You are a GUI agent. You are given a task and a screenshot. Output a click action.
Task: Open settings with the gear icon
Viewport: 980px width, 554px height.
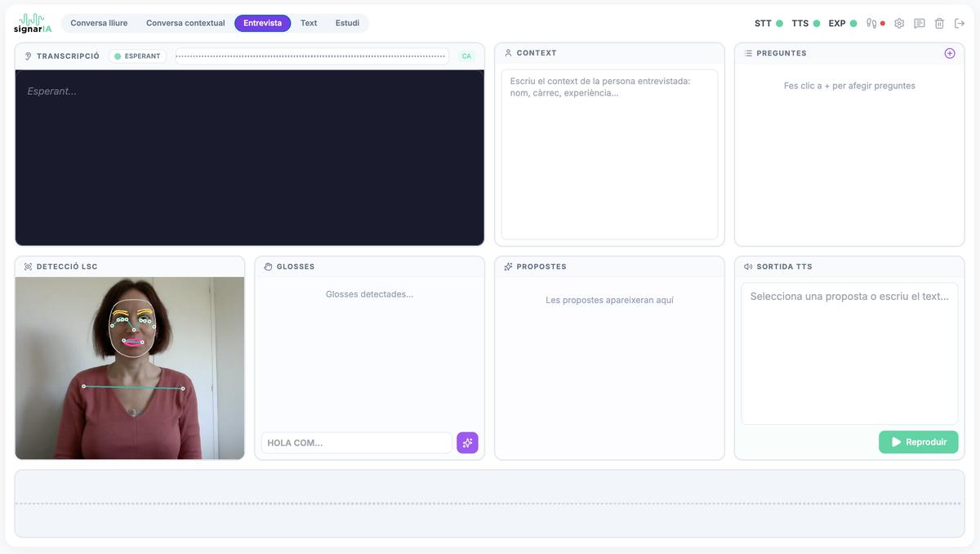tap(899, 24)
